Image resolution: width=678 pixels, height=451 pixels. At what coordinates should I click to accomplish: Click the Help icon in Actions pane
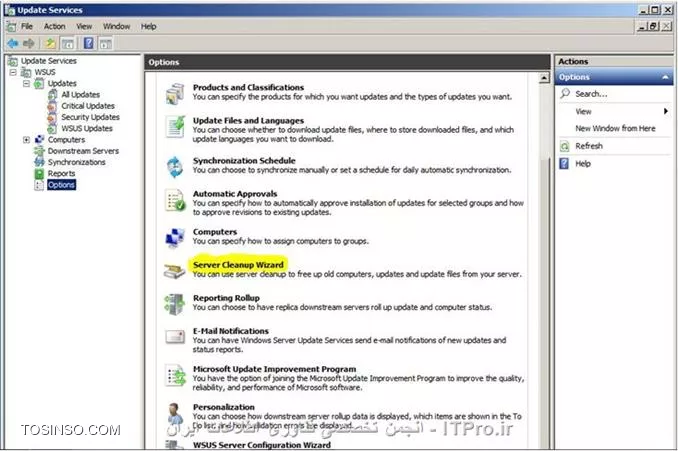[564, 163]
